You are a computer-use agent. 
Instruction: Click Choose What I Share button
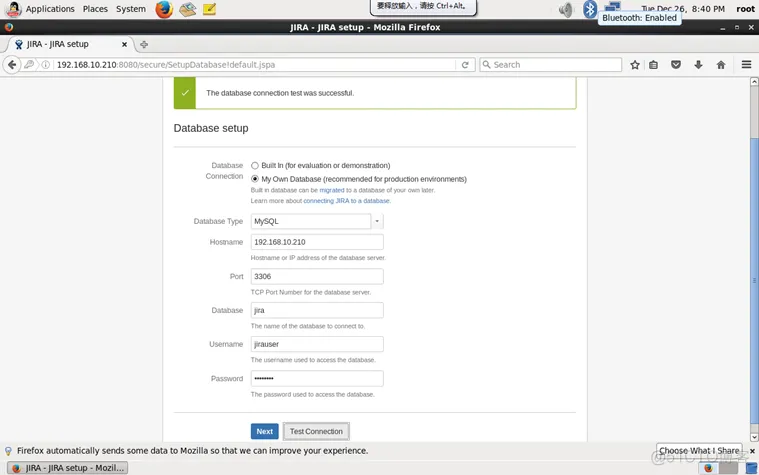coord(699,451)
